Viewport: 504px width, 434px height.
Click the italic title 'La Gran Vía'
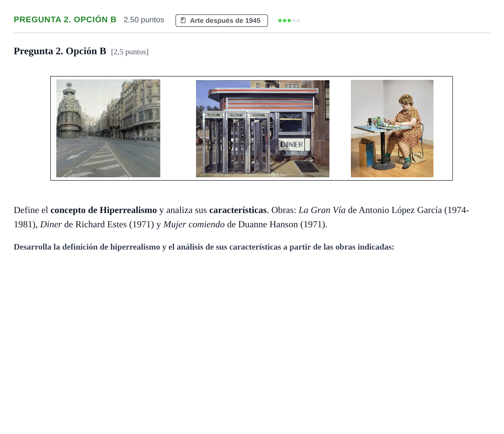coord(322,210)
